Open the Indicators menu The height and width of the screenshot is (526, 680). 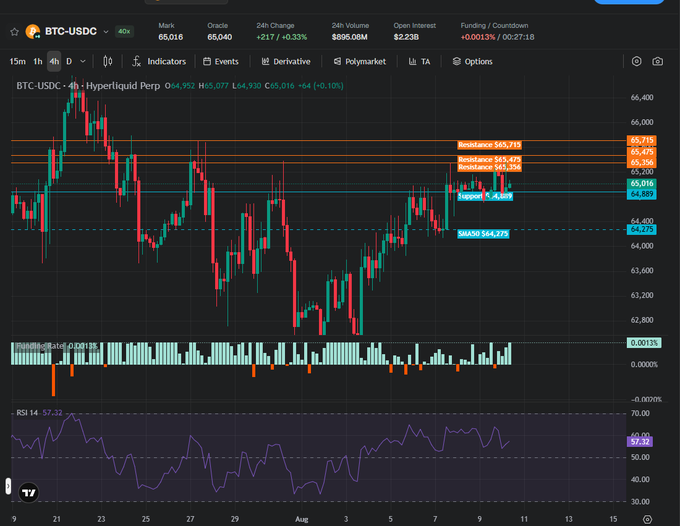click(x=159, y=62)
